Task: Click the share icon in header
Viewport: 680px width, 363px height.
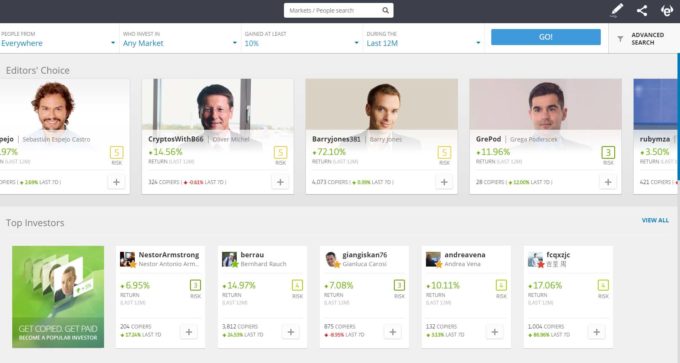Action: tap(642, 10)
